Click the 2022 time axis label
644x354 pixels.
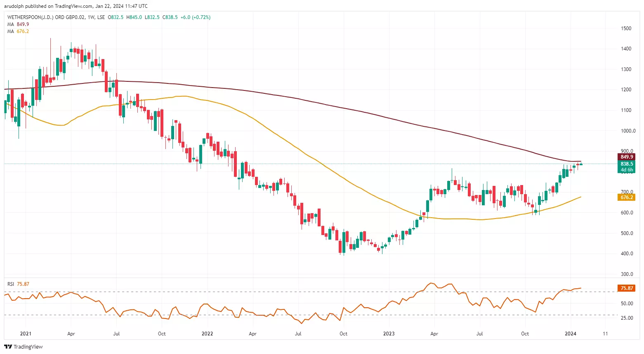click(x=207, y=334)
